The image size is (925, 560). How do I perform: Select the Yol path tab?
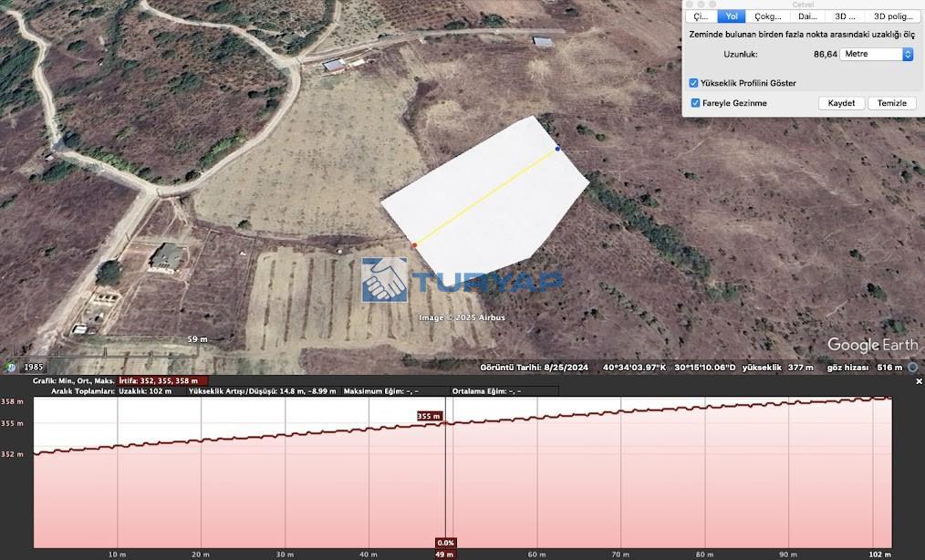pos(732,16)
